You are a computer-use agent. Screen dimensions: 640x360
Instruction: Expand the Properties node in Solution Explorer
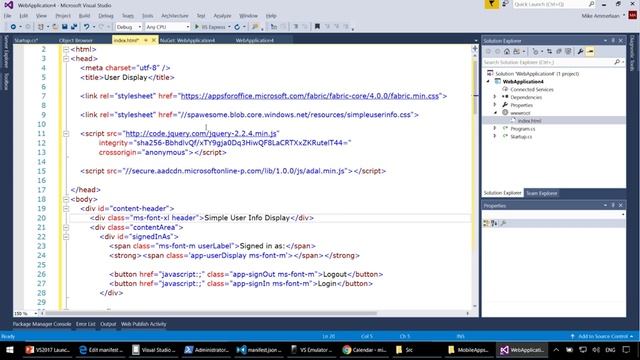pyautogui.click(x=495, y=105)
